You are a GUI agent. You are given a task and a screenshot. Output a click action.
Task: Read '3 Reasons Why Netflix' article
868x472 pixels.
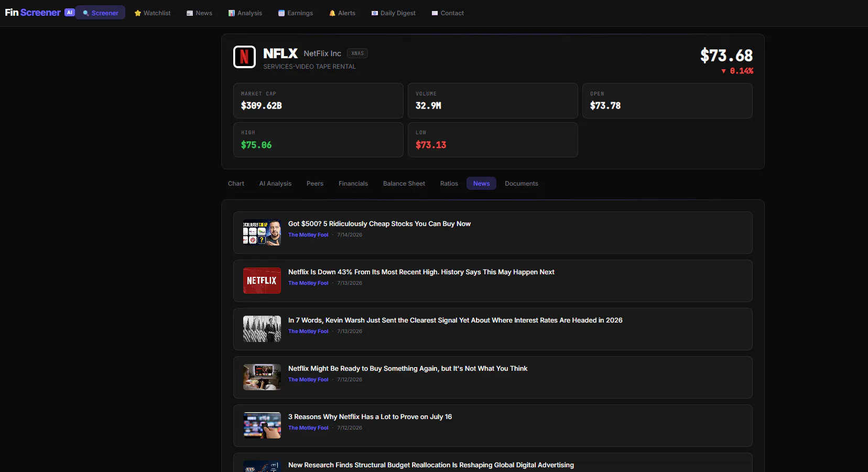click(493, 426)
